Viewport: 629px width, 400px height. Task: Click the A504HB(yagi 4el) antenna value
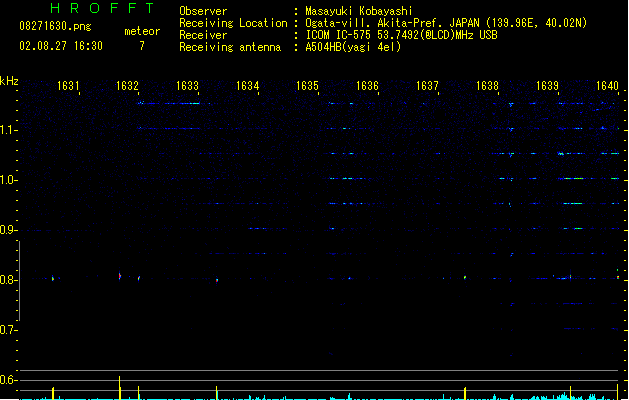pyautogui.click(x=353, y=47)
